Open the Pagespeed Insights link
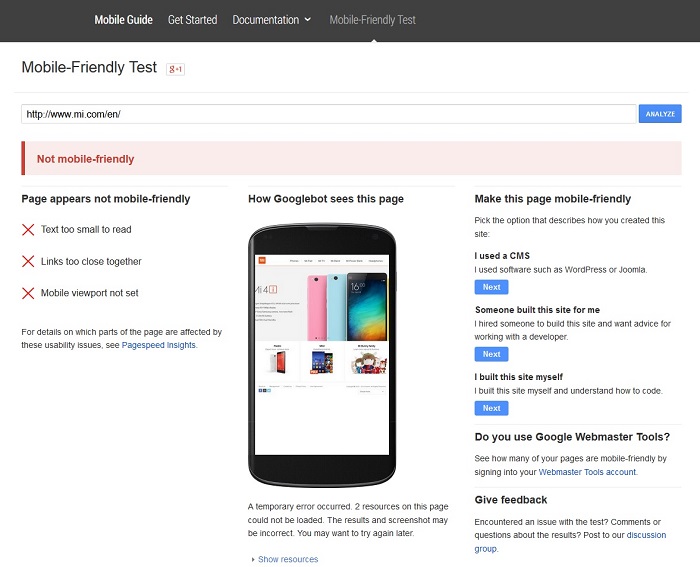Screen dimensions: 700x567 (x=159, y=345)
